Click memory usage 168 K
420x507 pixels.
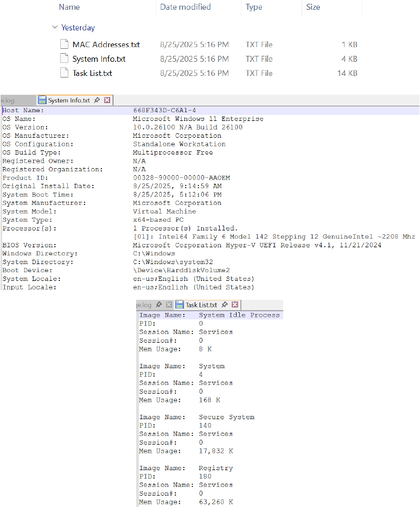click(x=209, y=400)
